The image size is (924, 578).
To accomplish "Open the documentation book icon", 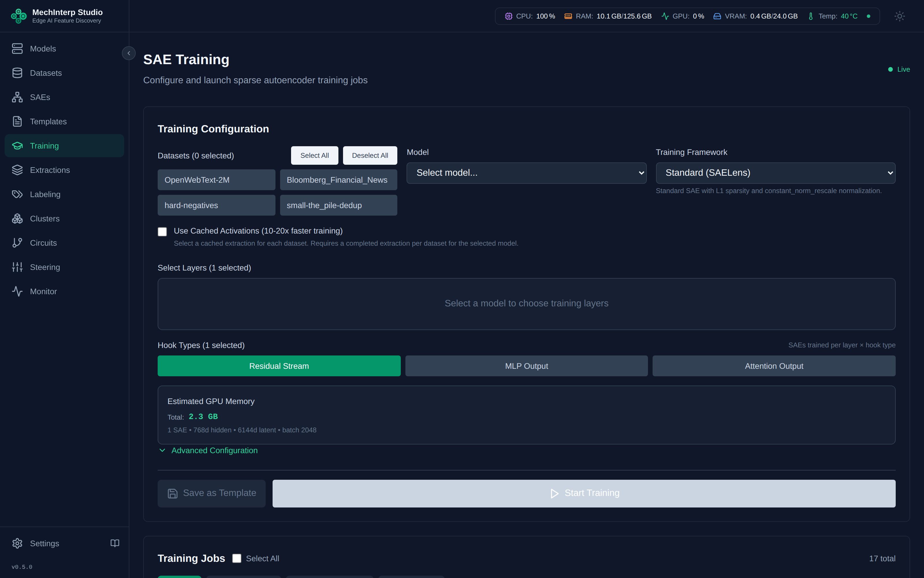I will pos(115,543).
